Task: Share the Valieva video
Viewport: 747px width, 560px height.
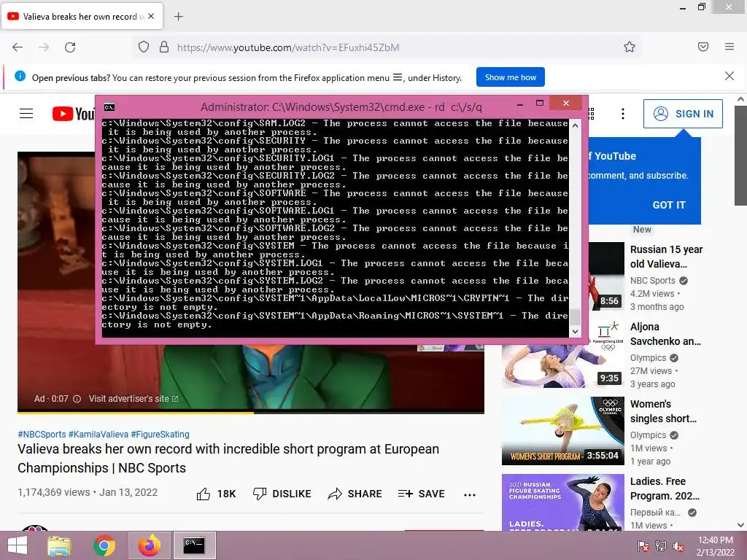Action: coord(355,494)
